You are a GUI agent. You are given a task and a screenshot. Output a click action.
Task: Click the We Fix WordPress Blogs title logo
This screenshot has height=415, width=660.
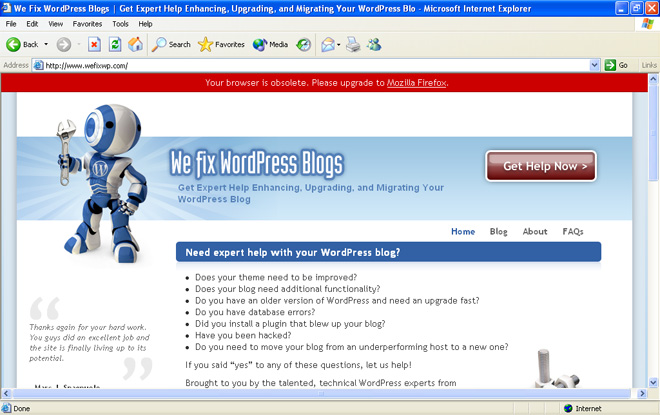pyautogui.click(x=257, y=163)
